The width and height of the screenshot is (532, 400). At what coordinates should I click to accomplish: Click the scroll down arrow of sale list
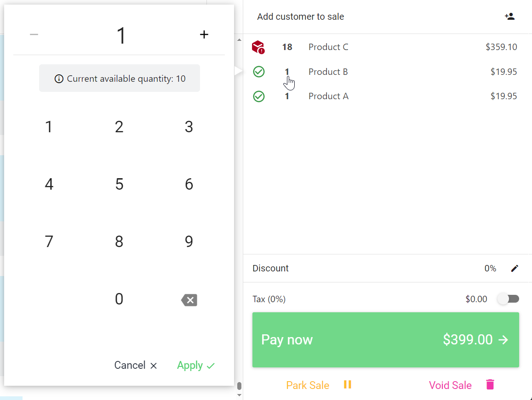pos(239,395)
